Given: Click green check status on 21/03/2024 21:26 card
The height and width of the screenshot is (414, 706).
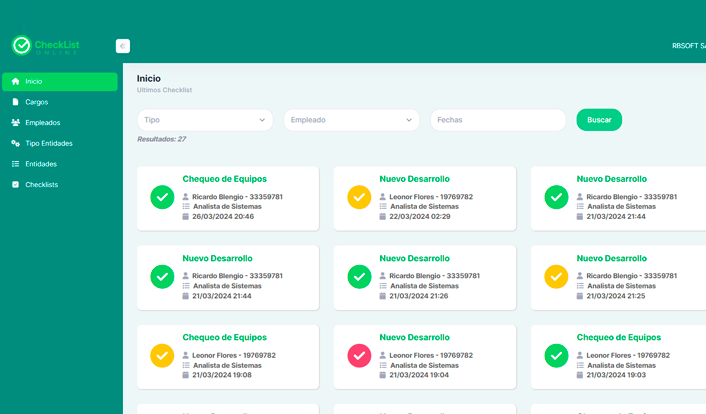Looking at the screenshot, I should coord(359,277).
